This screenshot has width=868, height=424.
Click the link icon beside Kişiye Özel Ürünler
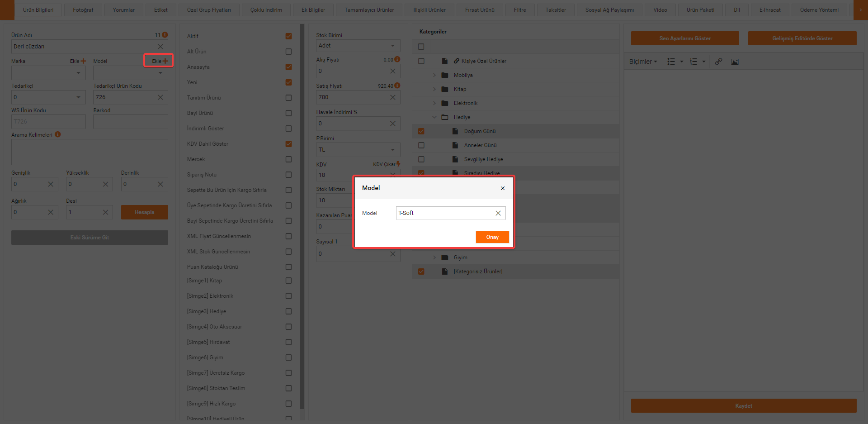point(457,61)
